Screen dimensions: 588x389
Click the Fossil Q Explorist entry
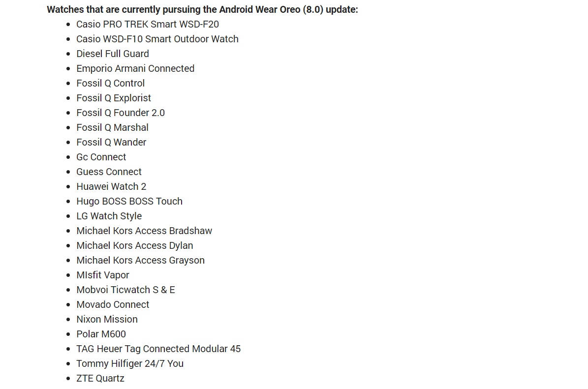coord(114,98)
